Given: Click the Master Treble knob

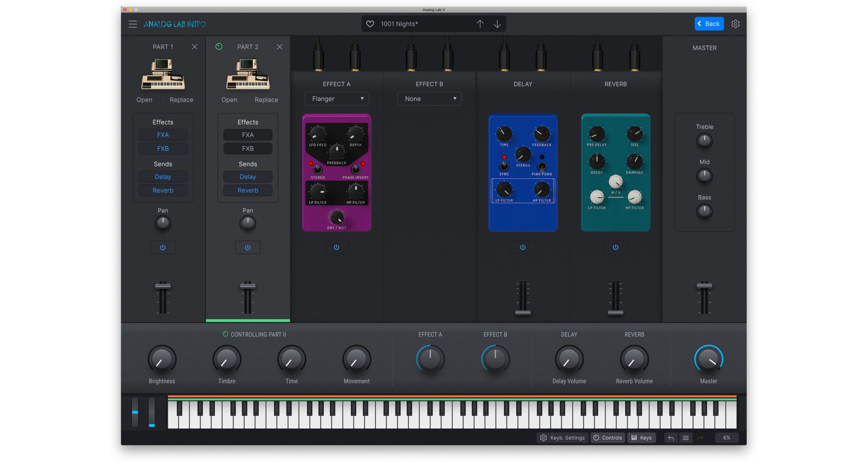Looking at the screenshot, I should [x=704, y=141].
